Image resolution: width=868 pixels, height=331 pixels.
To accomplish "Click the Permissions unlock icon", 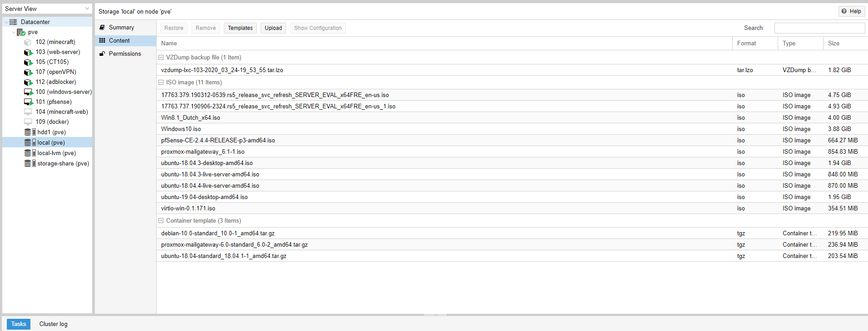I will coord(102,54).
